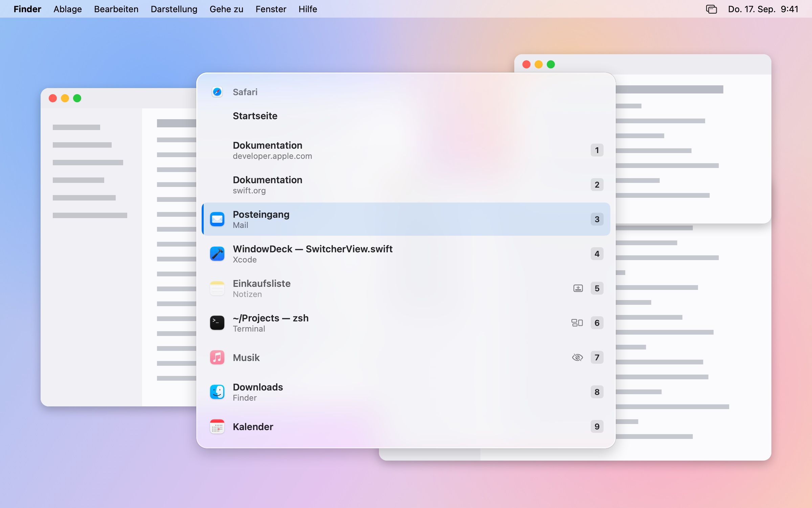Click the Safari app icon in switcher
This screenshot has height=508, width=812.
pos(217,92)
